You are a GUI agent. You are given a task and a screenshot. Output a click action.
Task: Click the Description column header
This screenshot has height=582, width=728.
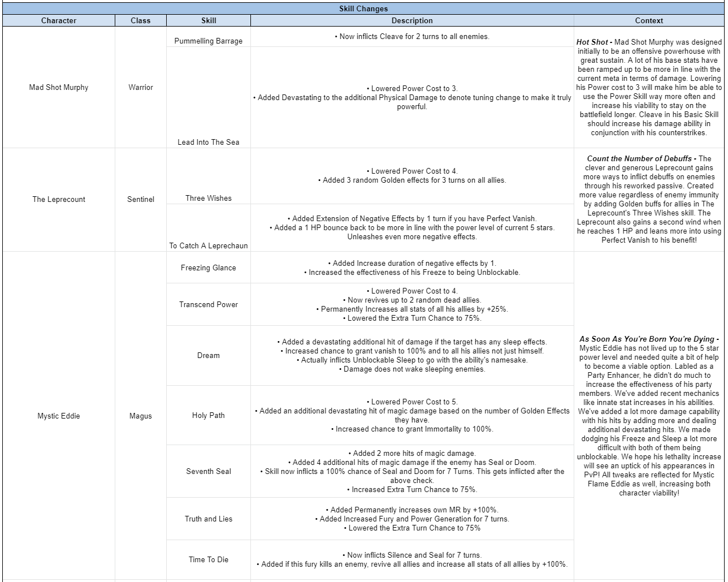tap(412, 20)
